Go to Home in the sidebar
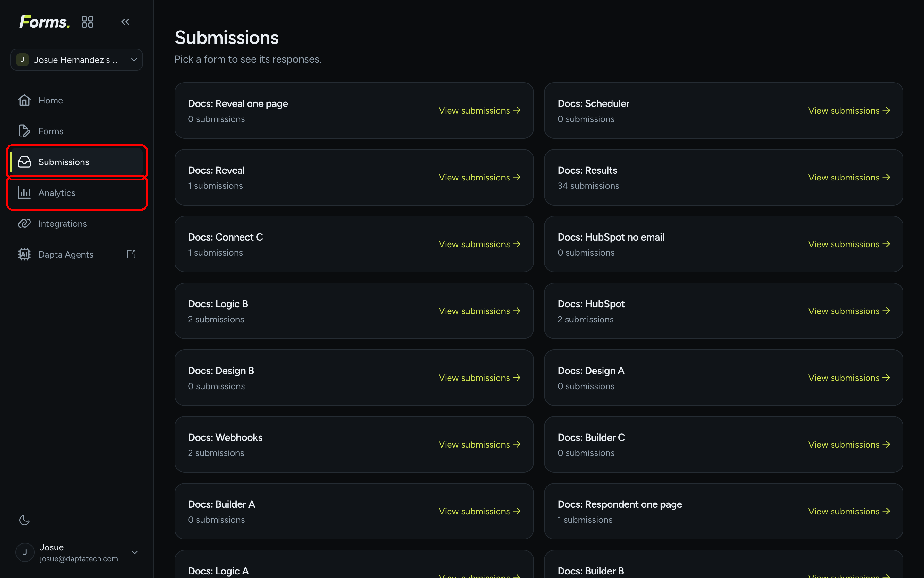The height and width of the screenshot is (578, 924). [77, 100]
